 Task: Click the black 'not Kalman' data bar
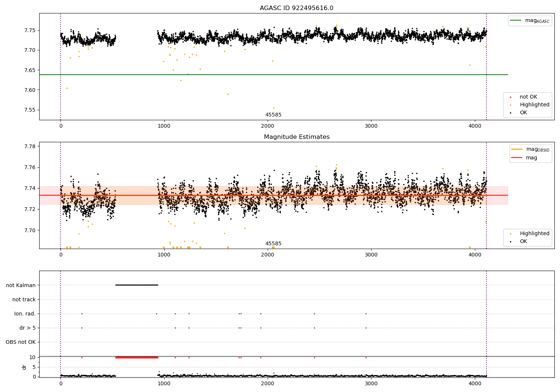137,285
